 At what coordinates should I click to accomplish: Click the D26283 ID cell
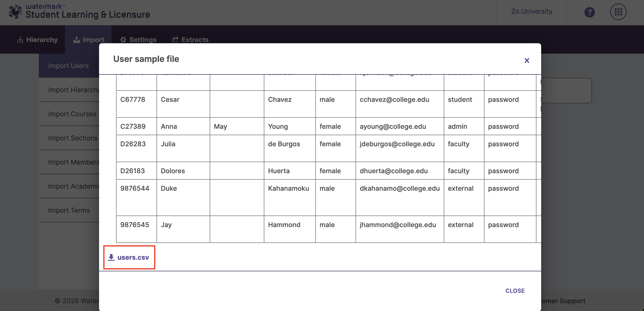[x=136, y=148]
